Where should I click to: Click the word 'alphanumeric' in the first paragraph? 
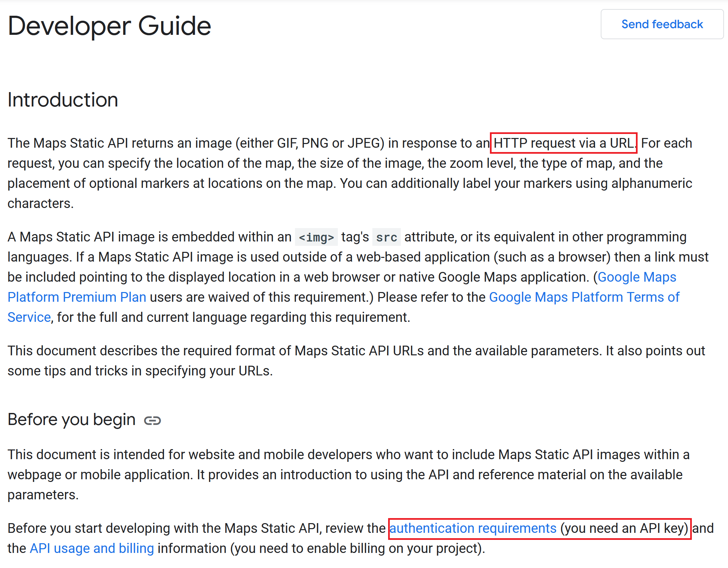coord(651,183)
